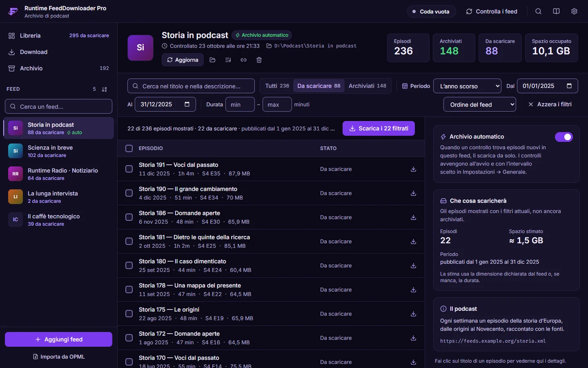Screen dimensions: 588x368
Task: Check the box for Storia 190
Action: pos(129,193)
